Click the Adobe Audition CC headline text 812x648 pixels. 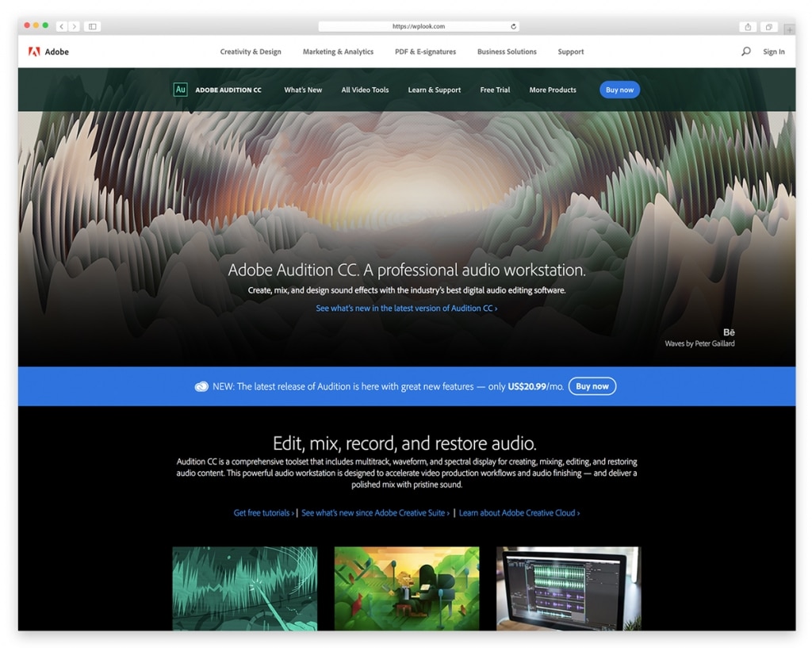pyautogui.click(x=407, y=270)
